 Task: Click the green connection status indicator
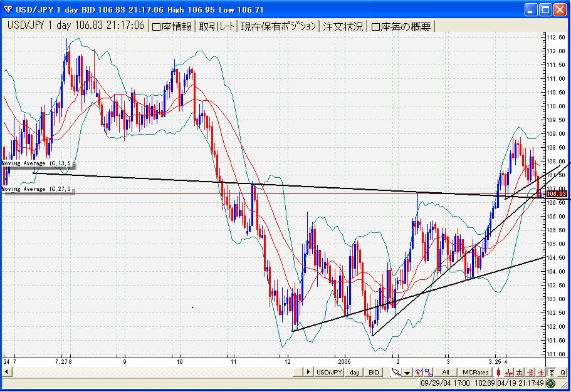tap(550, 383)
